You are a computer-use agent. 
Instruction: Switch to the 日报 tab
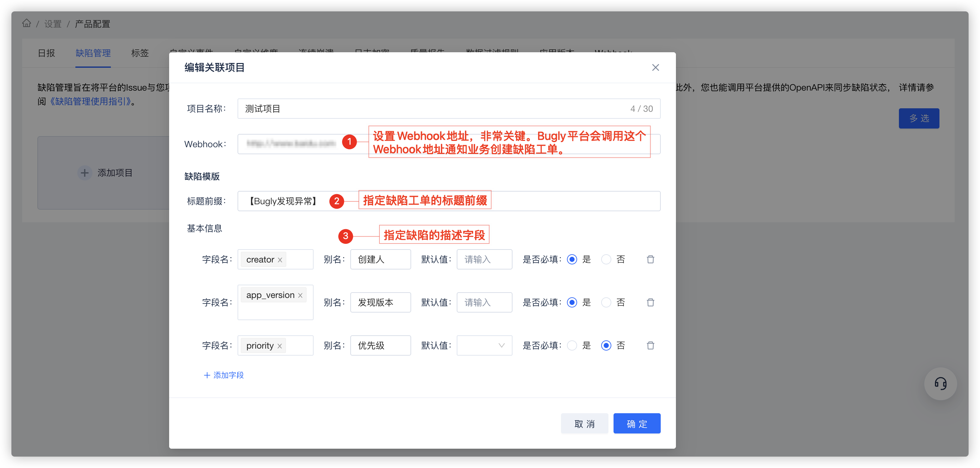(x=47, y=53)
